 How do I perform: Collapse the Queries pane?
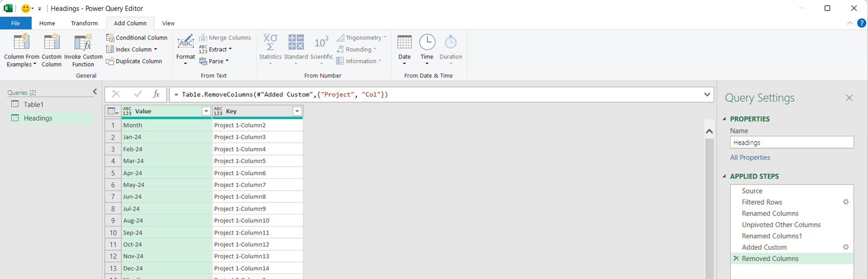[95, 92]
